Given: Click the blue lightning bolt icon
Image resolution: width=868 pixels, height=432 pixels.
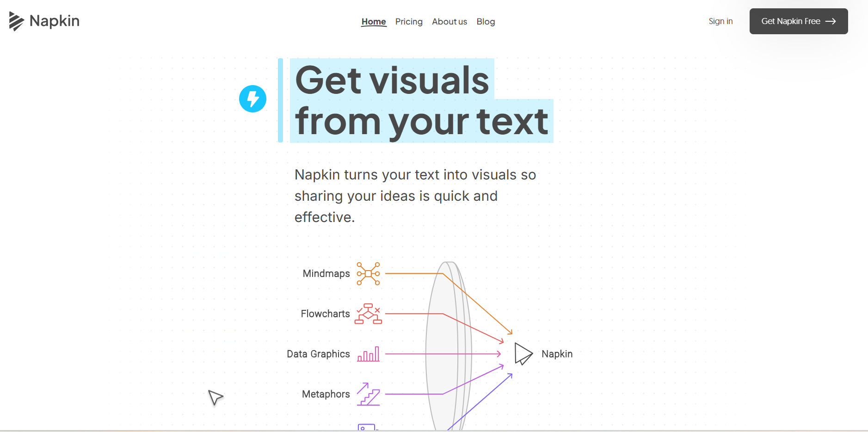Looking at the screenshot, I should click(252, 99).
